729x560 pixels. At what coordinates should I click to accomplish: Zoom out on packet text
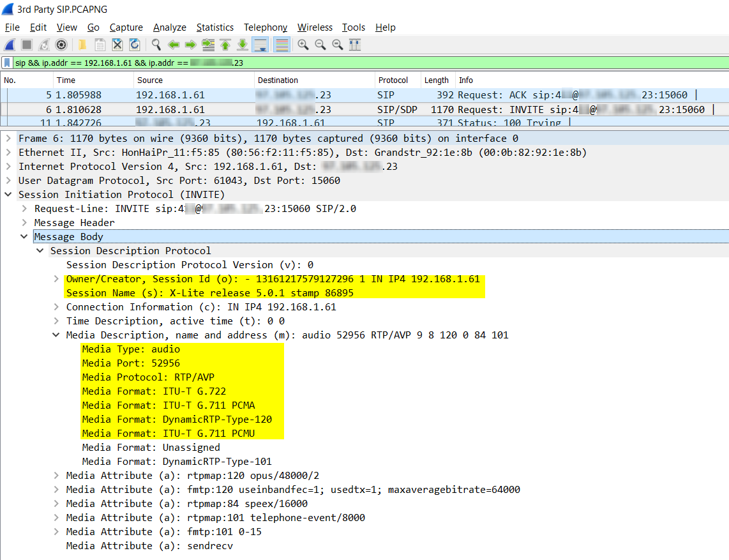click(320, 45)
